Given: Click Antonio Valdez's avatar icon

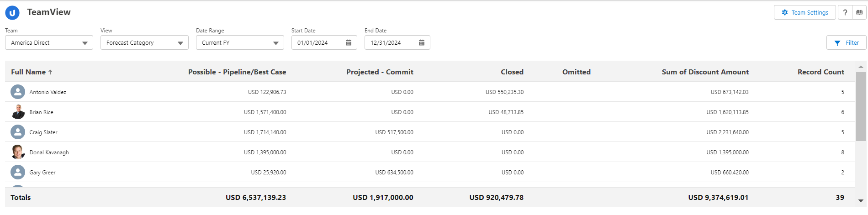Looking at the screenshot, I should pyautogui.click(x=18, y=92).
